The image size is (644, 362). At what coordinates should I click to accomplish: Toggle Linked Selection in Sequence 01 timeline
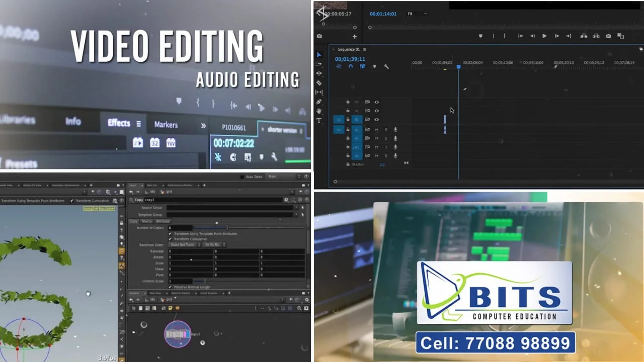[x=362, y=66]
